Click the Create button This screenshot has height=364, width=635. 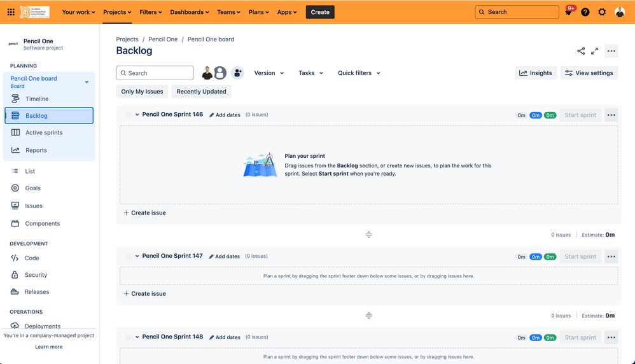tap(320, 12)
